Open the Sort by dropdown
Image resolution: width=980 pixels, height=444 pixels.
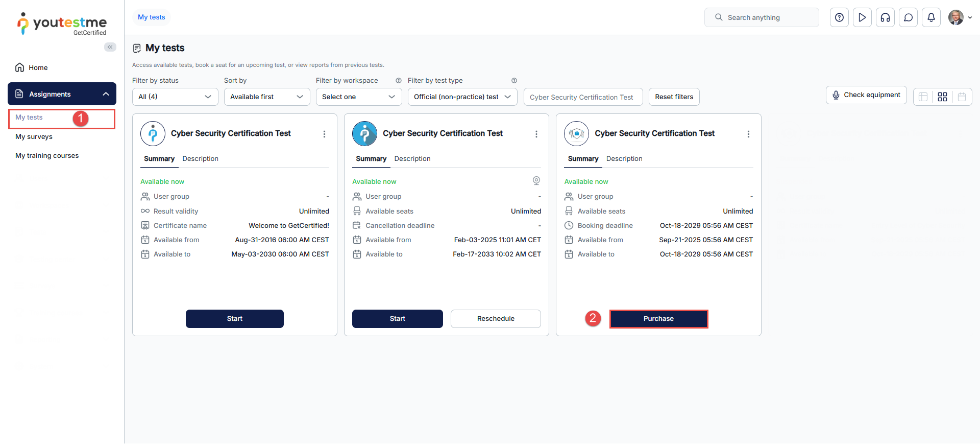click(266, 97)
